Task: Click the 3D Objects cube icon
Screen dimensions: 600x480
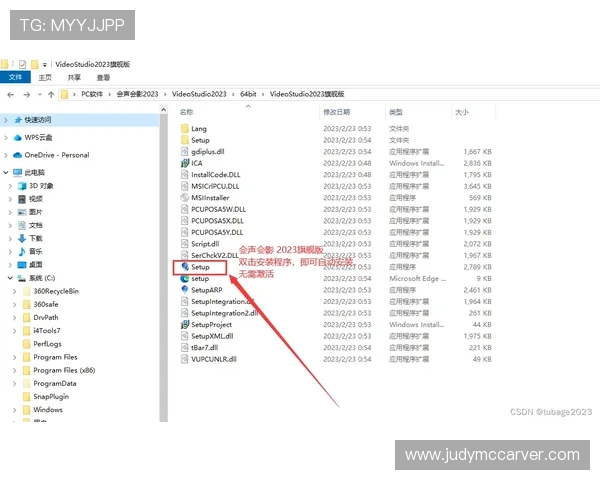Action: [x=22, y=186]
